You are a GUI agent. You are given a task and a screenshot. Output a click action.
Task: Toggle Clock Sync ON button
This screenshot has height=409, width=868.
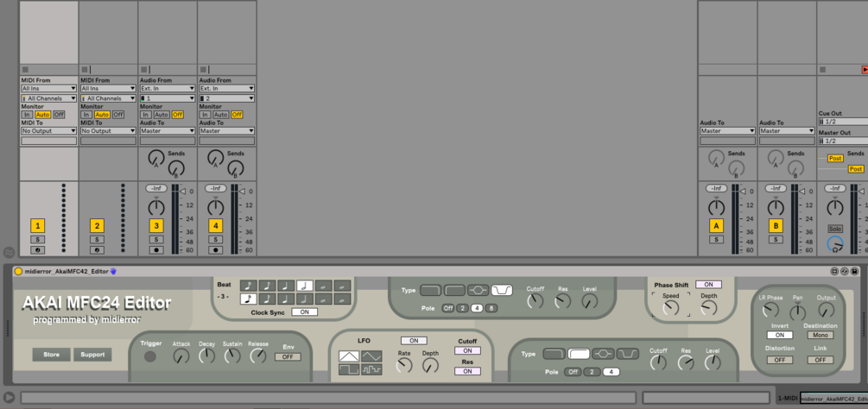point(305,311)
